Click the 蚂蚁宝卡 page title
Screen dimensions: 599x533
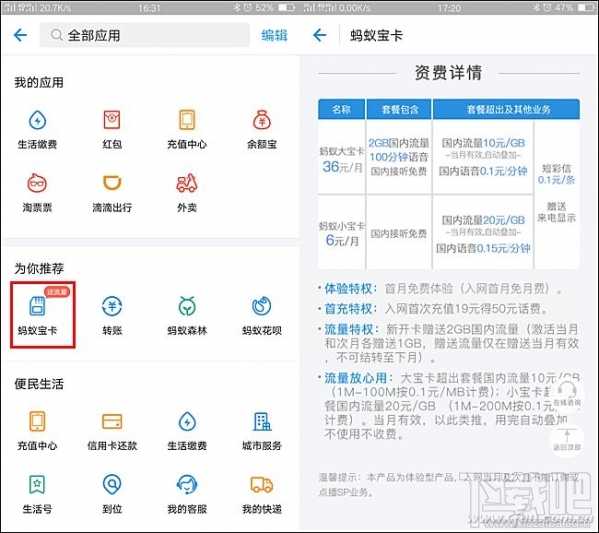(x=376, y=36)
